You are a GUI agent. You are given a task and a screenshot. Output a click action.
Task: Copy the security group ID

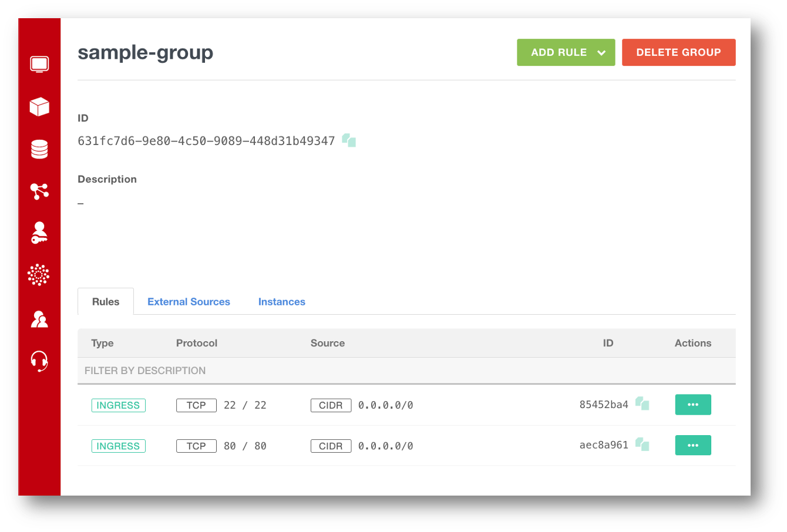349,140
